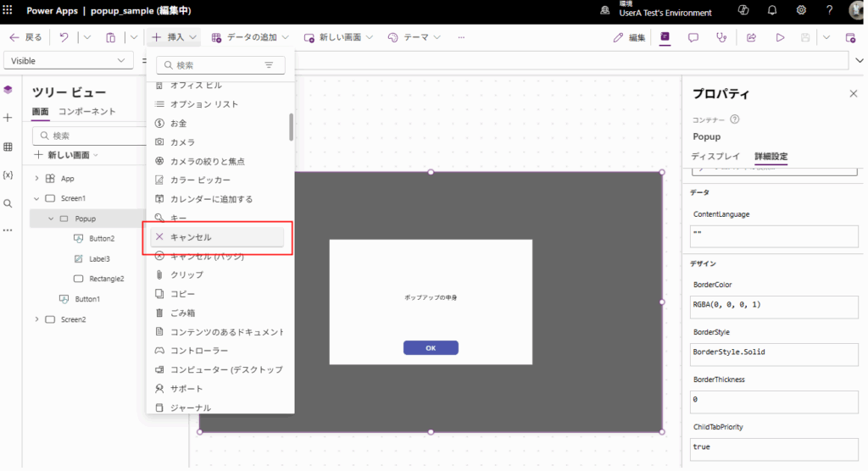868x471 pixels.
Task: Collapse the Screen1 tree node
Action: 36,198
